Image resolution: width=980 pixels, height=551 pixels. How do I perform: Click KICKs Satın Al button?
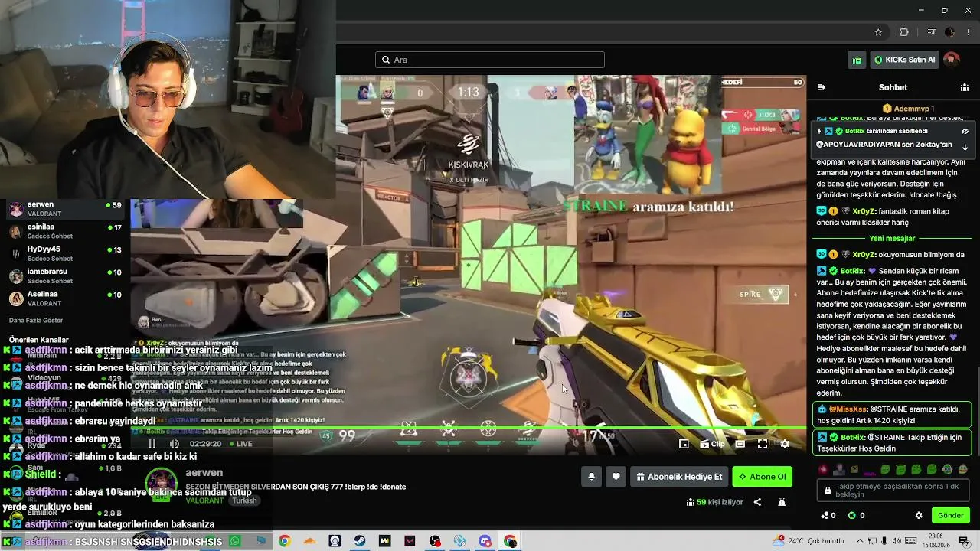pyautogui.click(x=904, y=60)
